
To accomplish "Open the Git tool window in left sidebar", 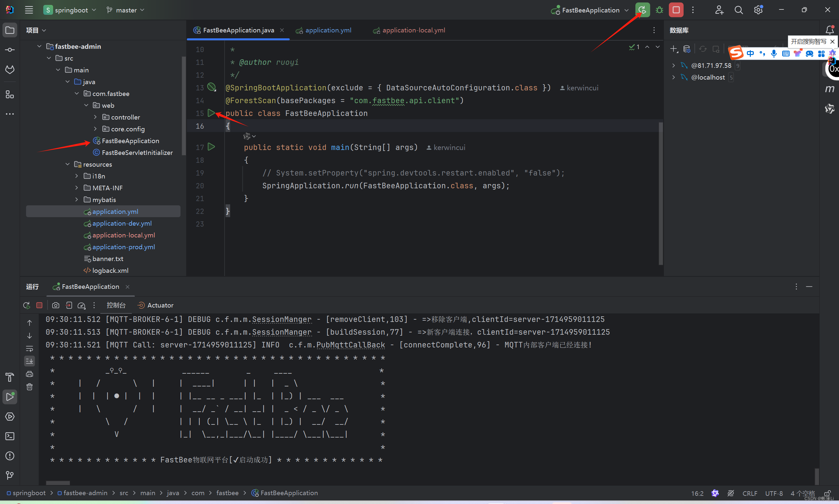I will click(10, 475).
